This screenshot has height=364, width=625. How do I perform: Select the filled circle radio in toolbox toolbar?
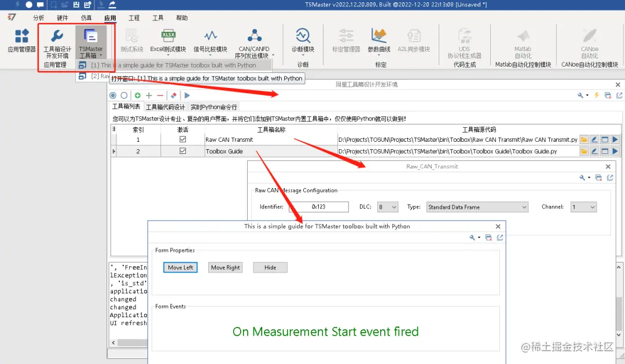coord(113,95)
